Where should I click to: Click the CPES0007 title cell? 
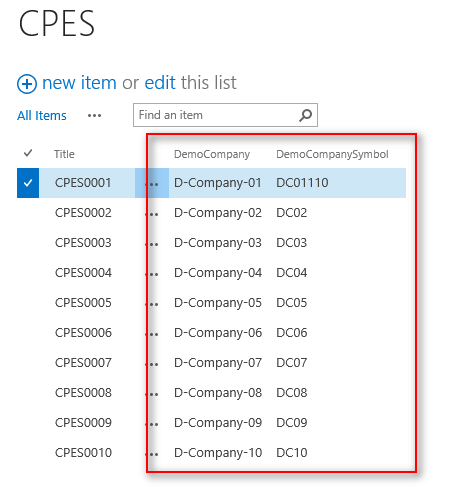click(83, 363)
